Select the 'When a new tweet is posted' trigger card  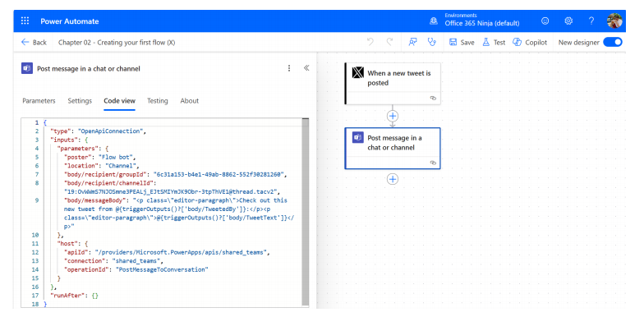[393, 84]
